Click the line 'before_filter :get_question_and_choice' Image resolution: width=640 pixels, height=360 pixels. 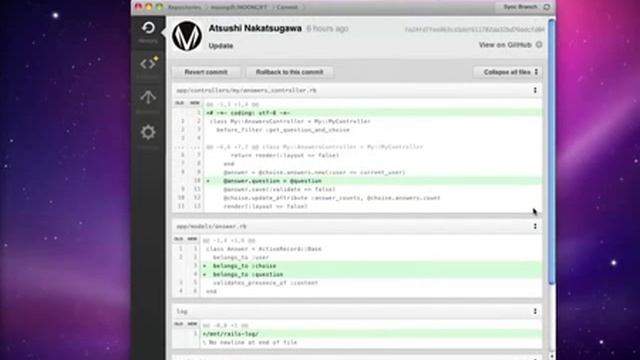click(x=283, y=130)
